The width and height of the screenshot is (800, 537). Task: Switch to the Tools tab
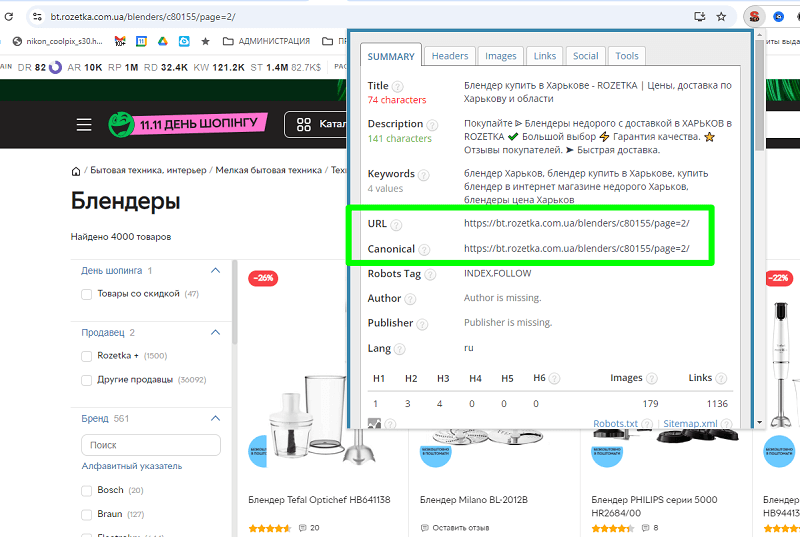(627, 56)
